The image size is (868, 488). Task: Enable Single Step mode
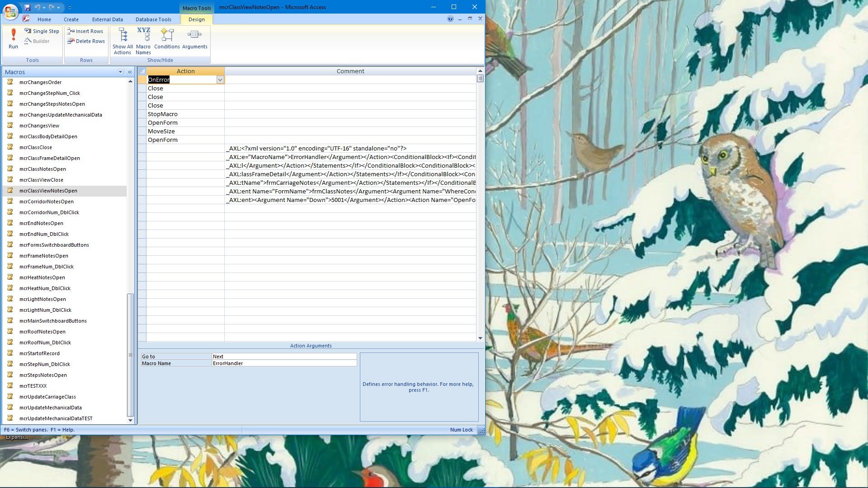[42, 31]
